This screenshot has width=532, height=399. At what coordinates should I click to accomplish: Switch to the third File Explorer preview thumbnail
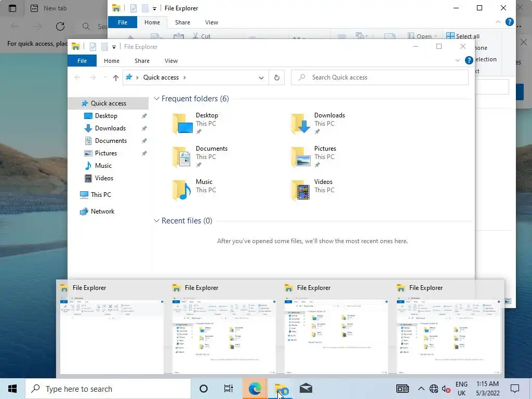click(336, 328)
